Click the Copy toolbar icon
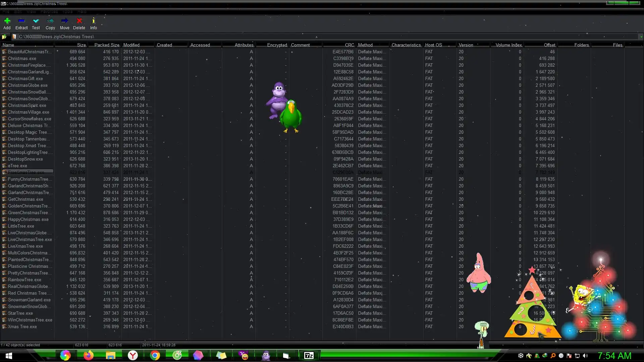Screen dimensions: 644x362 (50, 23)
